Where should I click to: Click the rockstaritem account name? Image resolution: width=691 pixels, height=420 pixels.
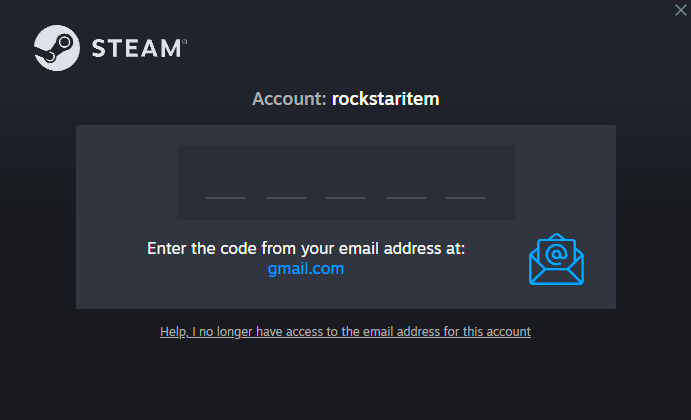pyautogui.click(x=386, y=99)
